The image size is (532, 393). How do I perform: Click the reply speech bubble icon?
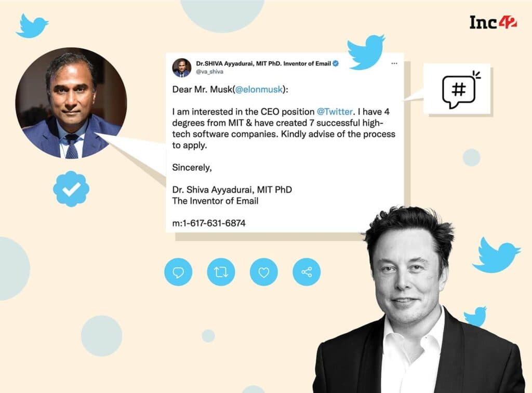pyautogui.click(x=178, y=272)
